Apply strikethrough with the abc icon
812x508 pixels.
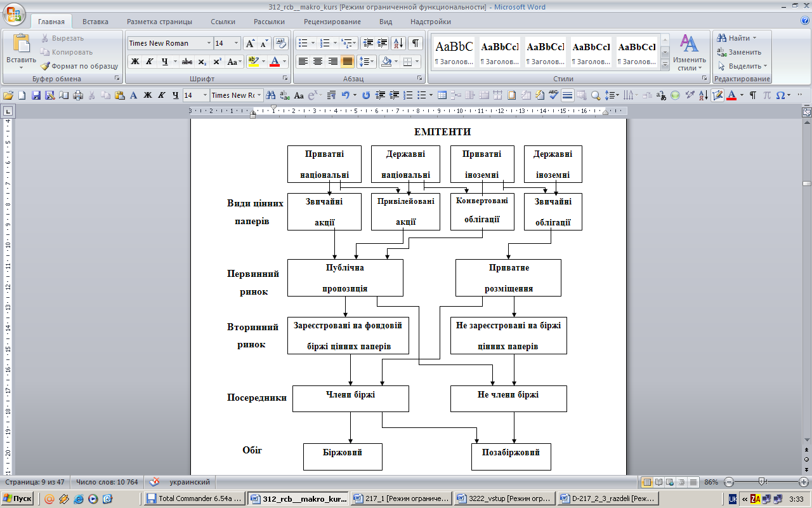click(187, 62)
